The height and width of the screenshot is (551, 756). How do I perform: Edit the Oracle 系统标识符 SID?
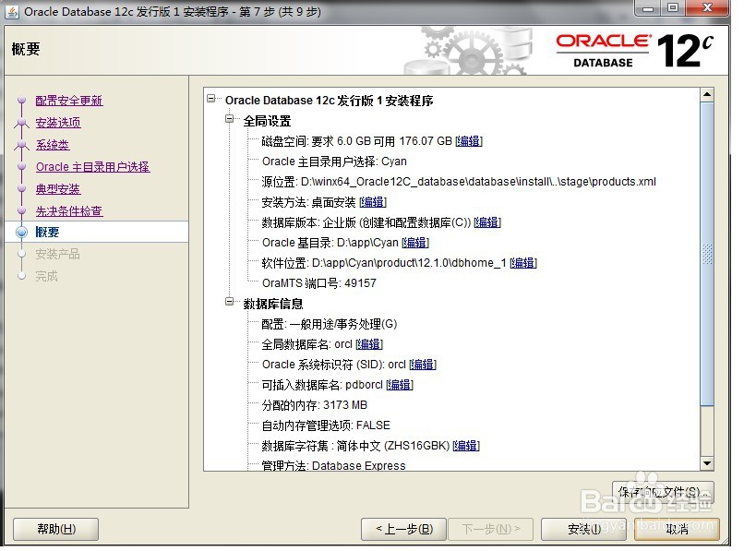pyautogui.click(x=423, y=365)
